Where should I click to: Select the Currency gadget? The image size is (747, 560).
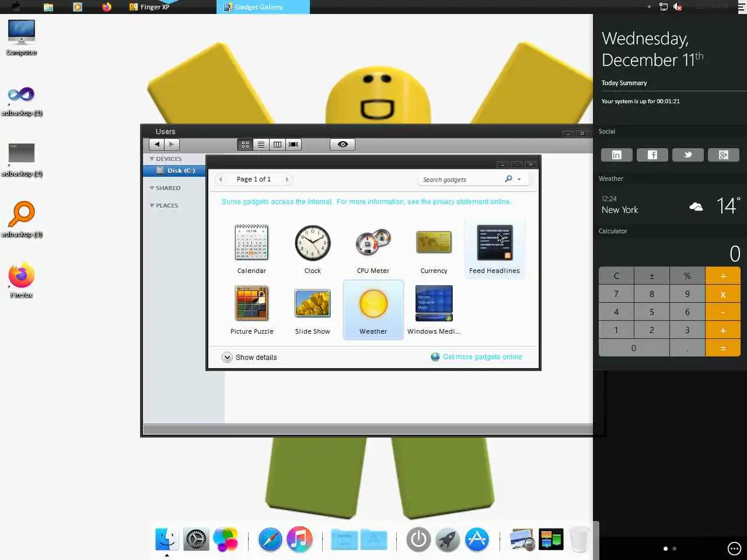point(434,249)
